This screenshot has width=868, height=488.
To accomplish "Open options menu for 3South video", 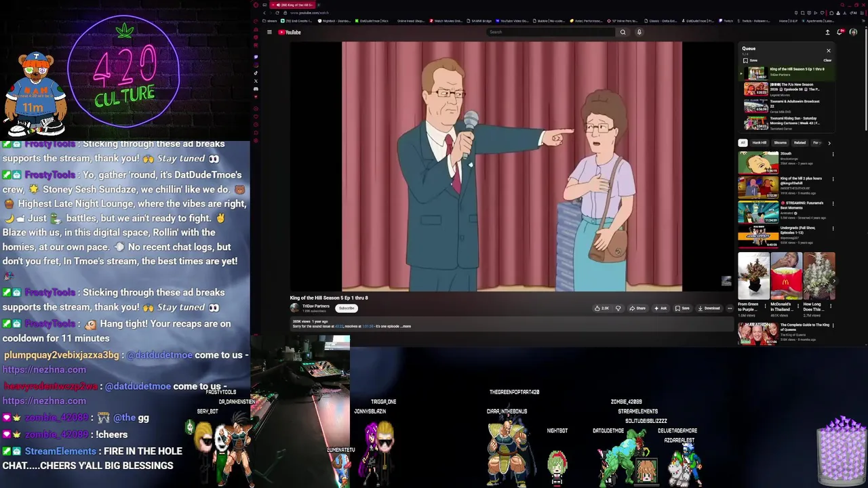I will point(833,155).
